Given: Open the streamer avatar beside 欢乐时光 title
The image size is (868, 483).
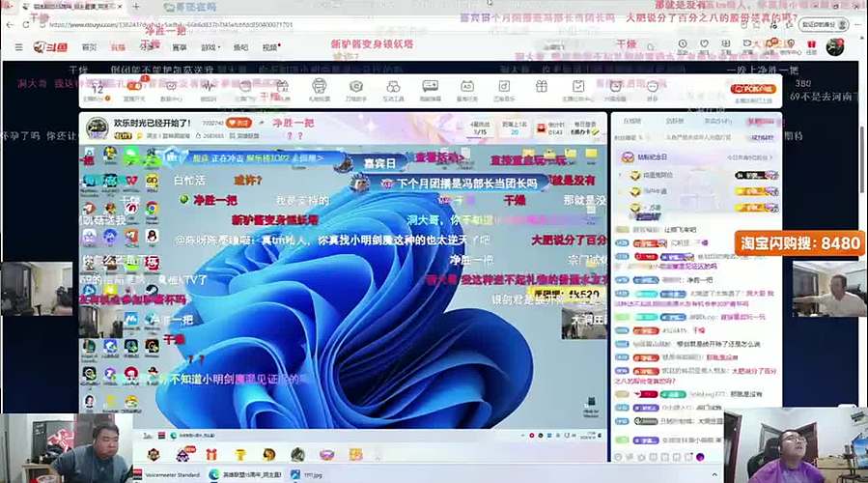Looking at the screenshot, I should (x=97, y=128).
